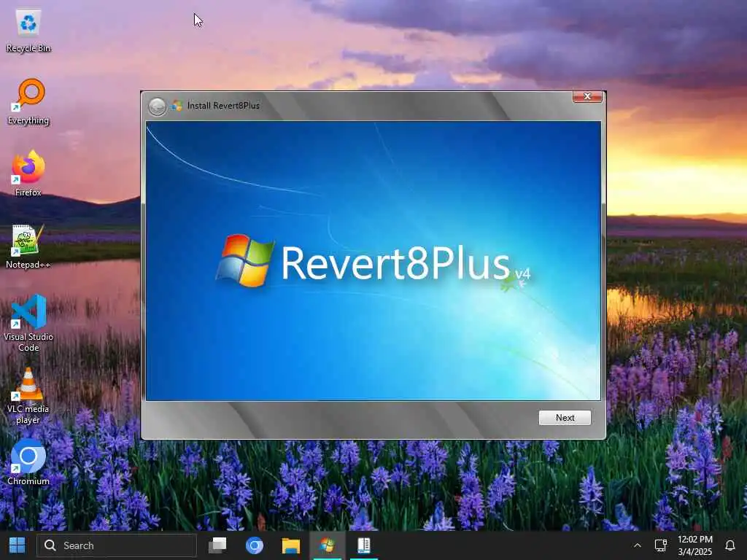This screenshot has height=560, width=747.
Task: Open the notifications bell icon
Action: point(729,545)
